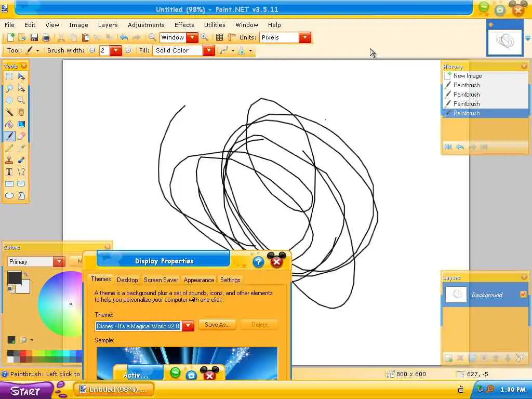
Task: Select the Paint Bucket tool
Action: pyautogui.click(x=9, y=124)
